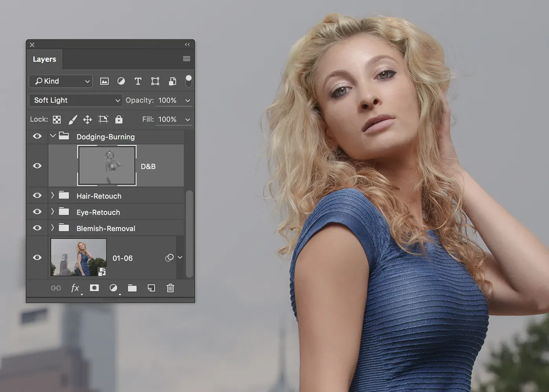Click the filter for adjustment layers icon

click(x=121, y=81)
